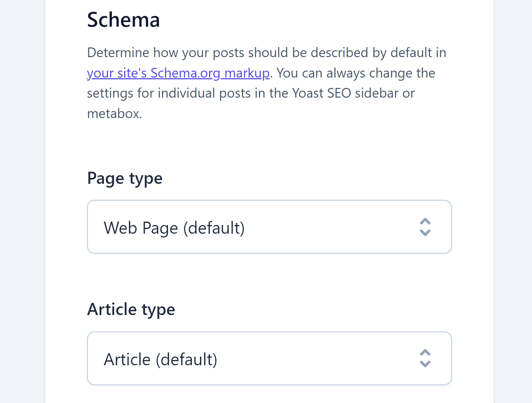The width and height of the screenshot is (532, 403).
Task: Click the up chevron on the Page type field
Action: 425,221
